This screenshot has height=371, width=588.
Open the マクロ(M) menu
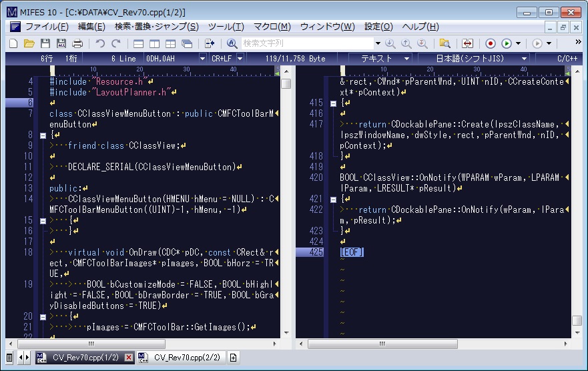pyautogui.click(x=272, y=27)
